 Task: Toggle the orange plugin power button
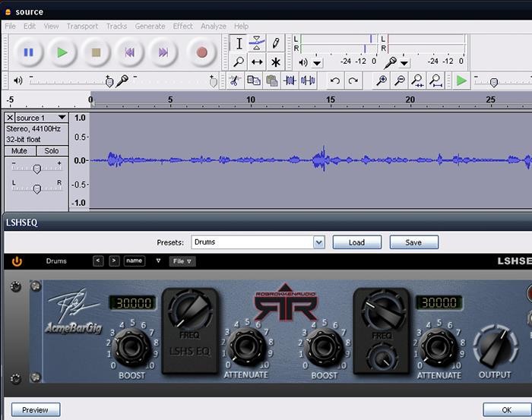click(x=17, y=261)
